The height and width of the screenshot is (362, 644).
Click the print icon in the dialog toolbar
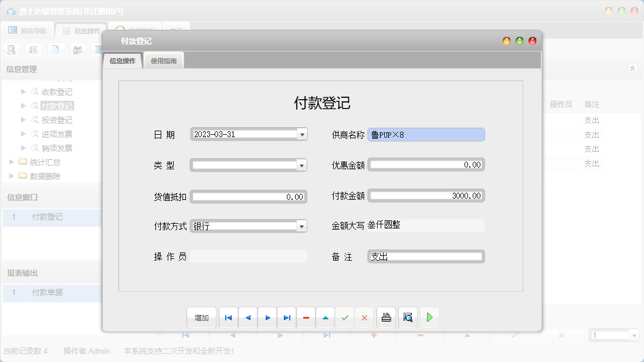tap(386, 317)
